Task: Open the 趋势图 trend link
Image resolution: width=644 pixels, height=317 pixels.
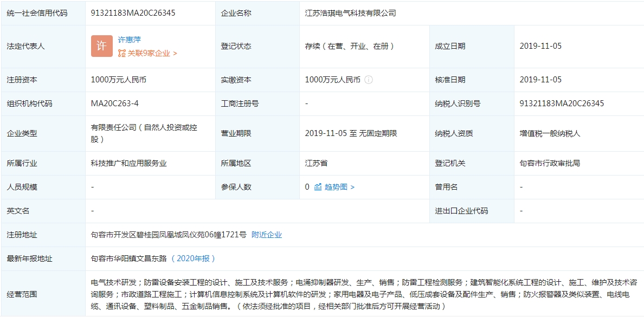Action: click(x=336, y=187)
